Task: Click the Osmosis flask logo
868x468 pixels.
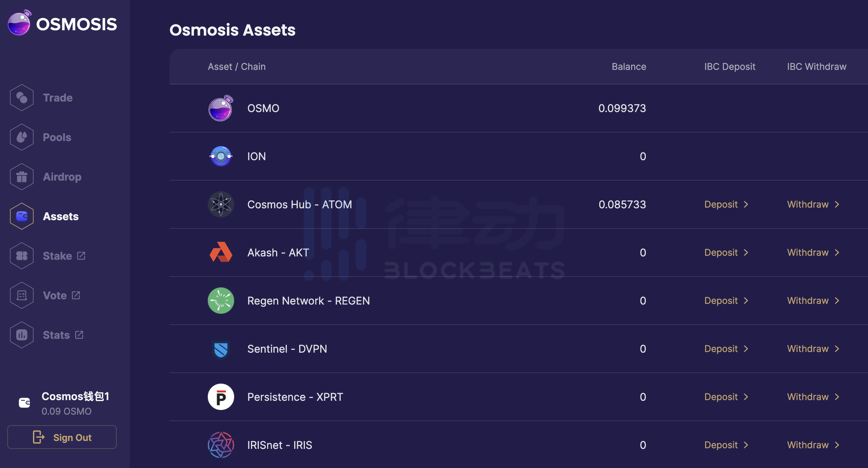Action: pos(19,23)
